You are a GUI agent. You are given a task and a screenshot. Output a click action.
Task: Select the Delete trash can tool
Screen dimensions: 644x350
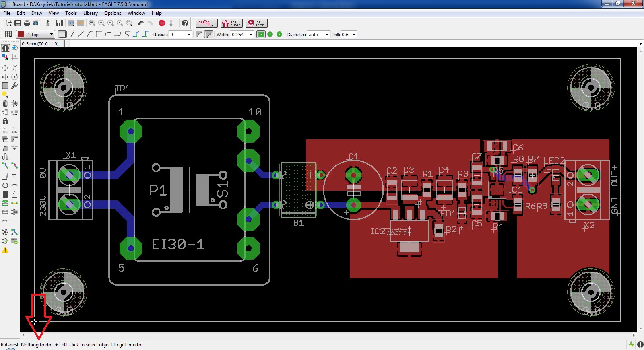pyautogui.click(x=5, y=103)
